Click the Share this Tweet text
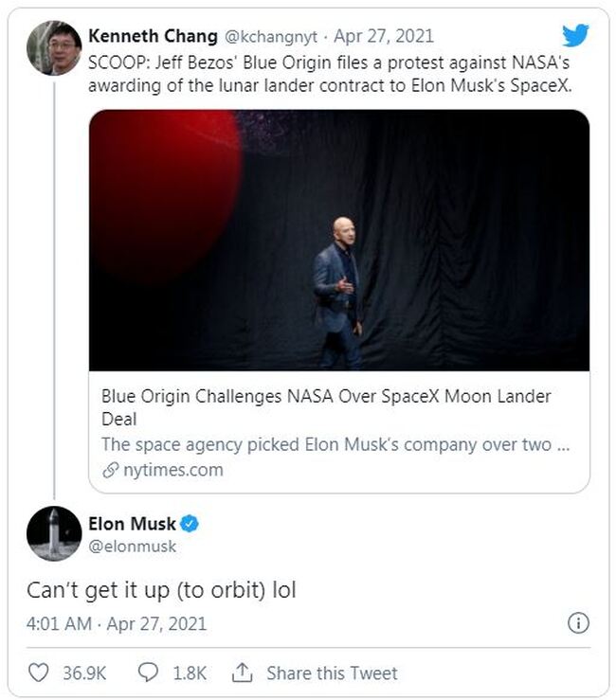Viewport: 616px width, 700px height. point(332,673)
